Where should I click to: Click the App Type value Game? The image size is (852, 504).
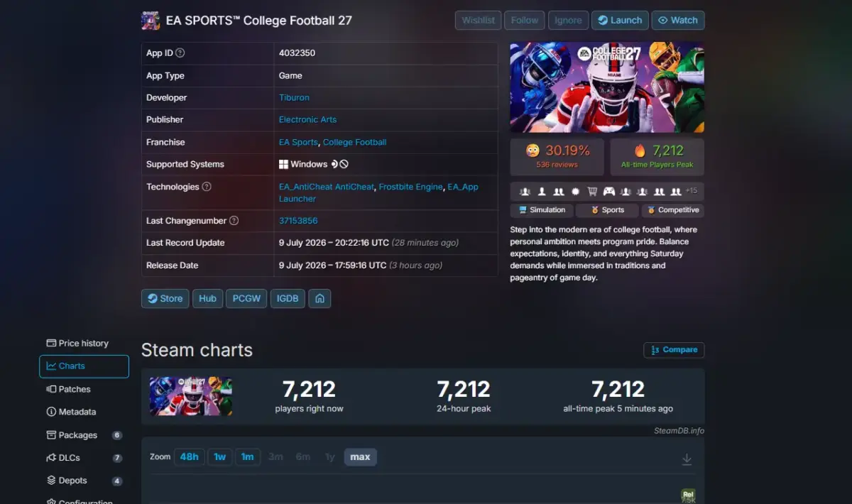pyautogui.click(x=290, y=75)
